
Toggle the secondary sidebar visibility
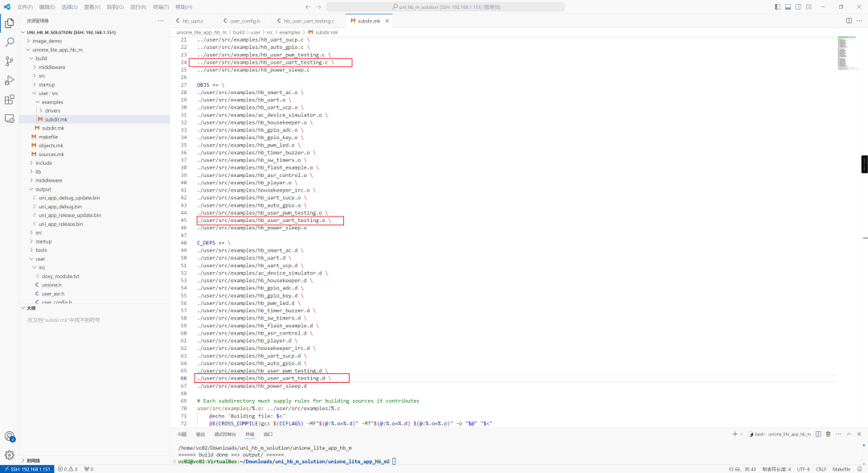[x=798, y=6]
